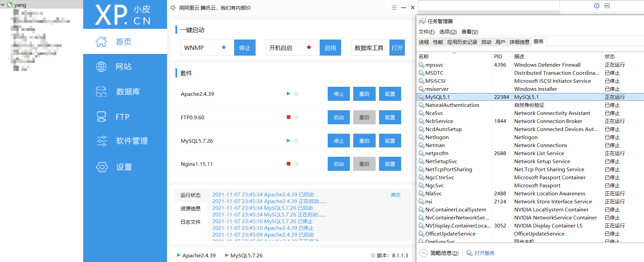Viewport: 644px width, 262px height.
Task: Open the 首页 home icon in sidebar
Action: (101, 42)
